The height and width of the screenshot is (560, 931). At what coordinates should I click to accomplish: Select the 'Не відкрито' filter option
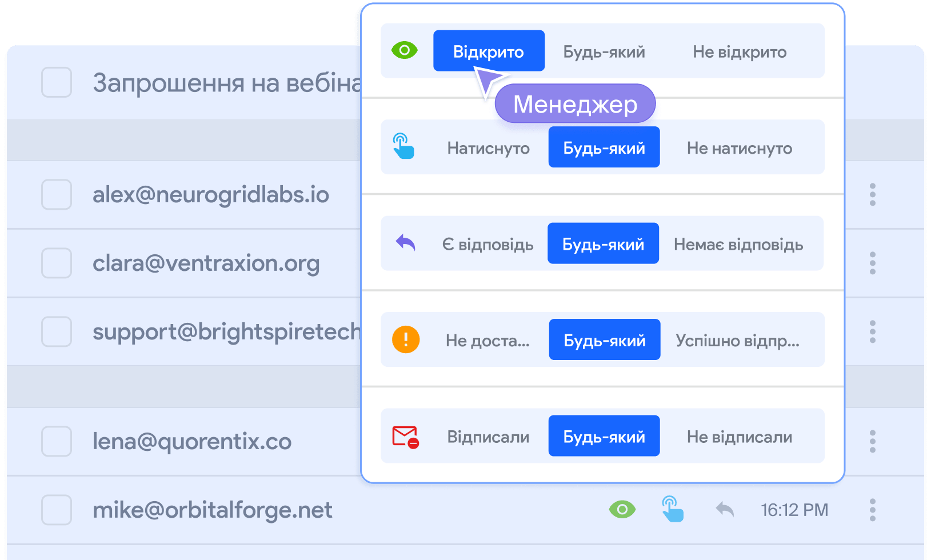[740, 51]
